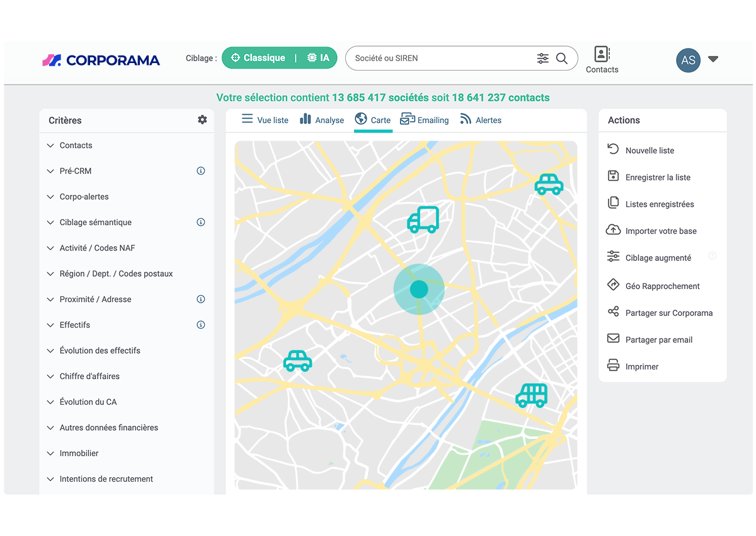Show info for Proximité / Adresse

201,300
